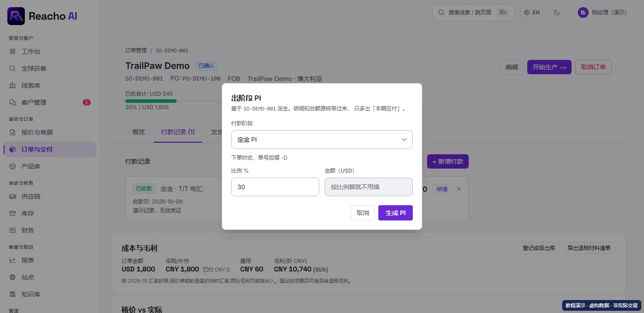Click + 新增付款 button
This screenshot has width=644, height=313.
(x=448, y=161)
